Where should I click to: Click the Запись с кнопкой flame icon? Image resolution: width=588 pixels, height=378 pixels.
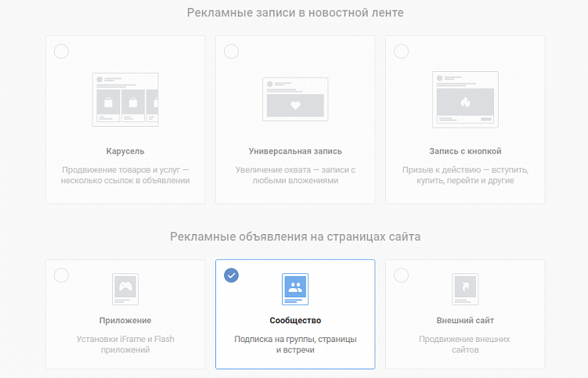pyautogui.click(x=465, y=99)
